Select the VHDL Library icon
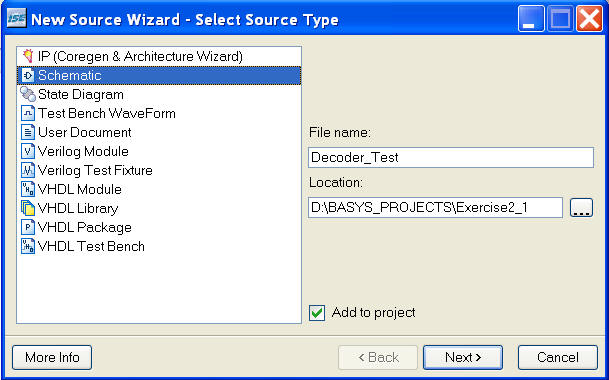The height and width of the screenshot is (380, 609). click(28, 208)
